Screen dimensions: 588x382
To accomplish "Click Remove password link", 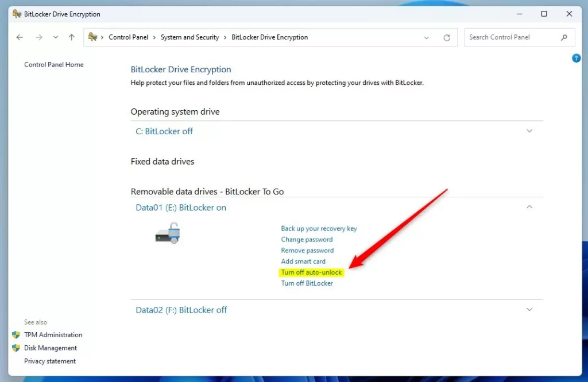I will [x=307, y=250].
